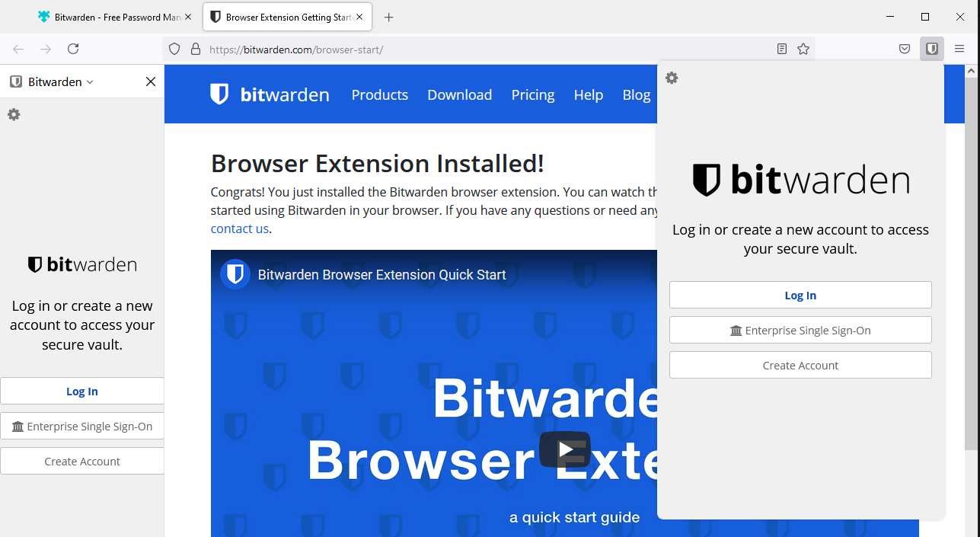Open Firefox application menu hamburger icon

(x=959, y=49)
